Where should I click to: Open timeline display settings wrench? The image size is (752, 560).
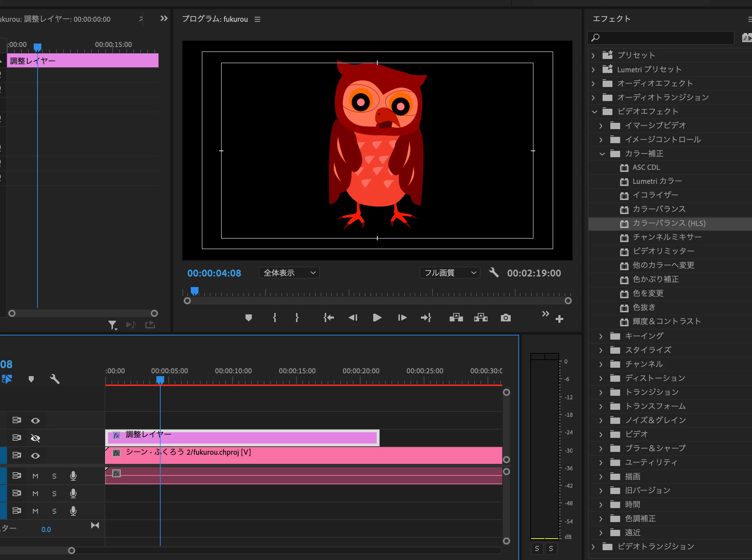pos(55,379)
